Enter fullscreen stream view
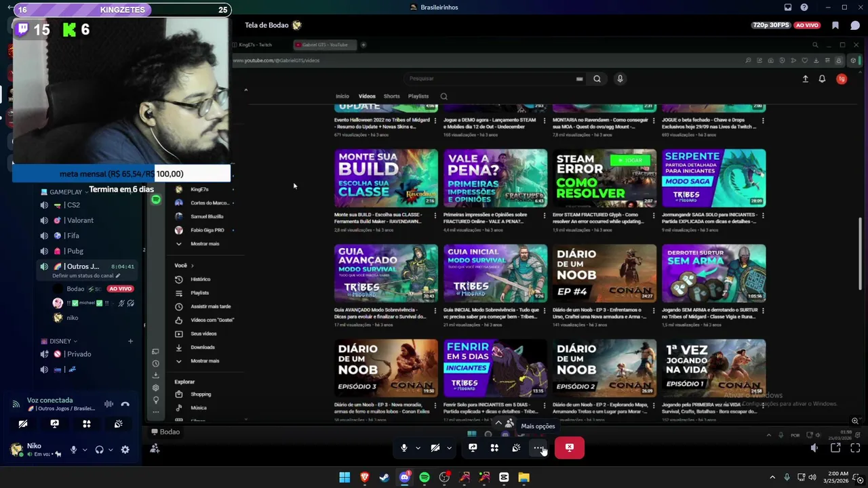Image resolution: width=868 pixels, height=488 pixels. point(855,448)
